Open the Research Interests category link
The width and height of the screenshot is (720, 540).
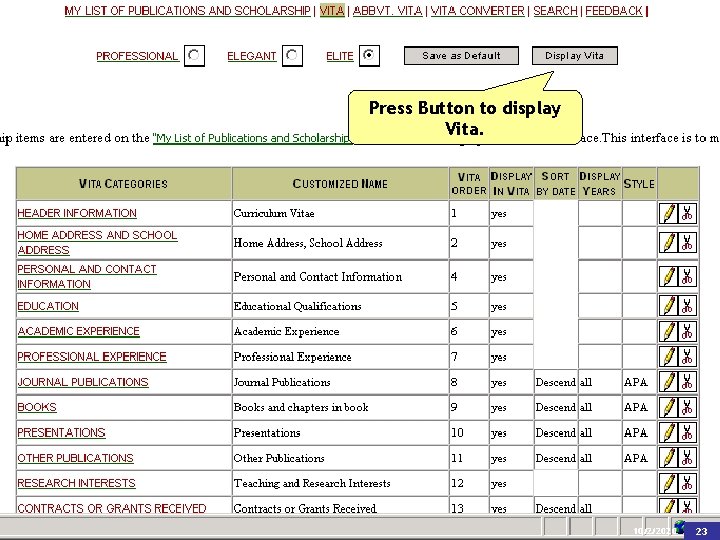pos(76,483)
